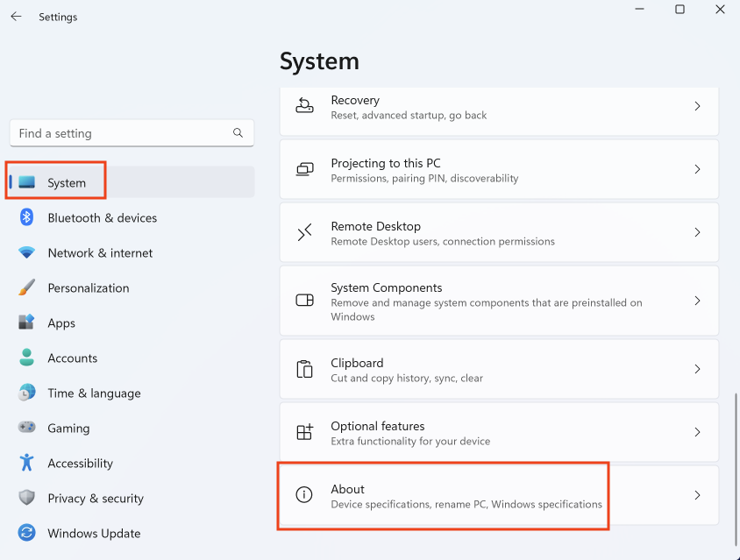Screen dimensions: 740x560
Task: Click 'Reset, advanced startup, go back' text
Action: point(409,115)
